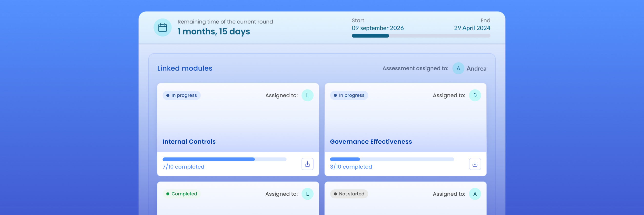
Task: Click the Not started status badge
Action: pos(349,194)
